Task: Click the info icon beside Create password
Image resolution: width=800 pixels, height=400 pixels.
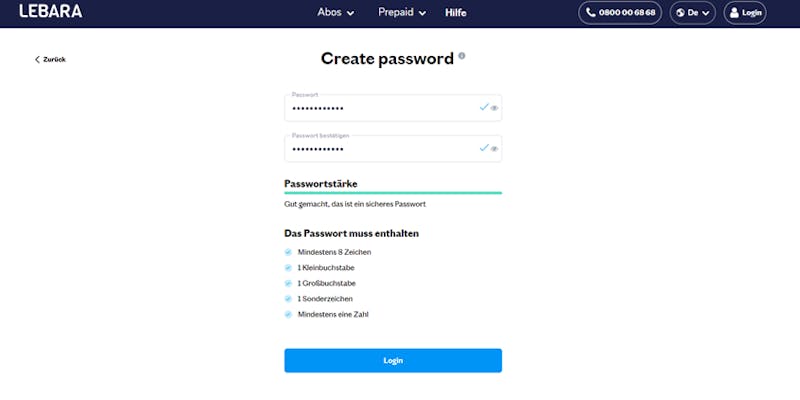Action: pyautogui.click(x=462, y=56)
